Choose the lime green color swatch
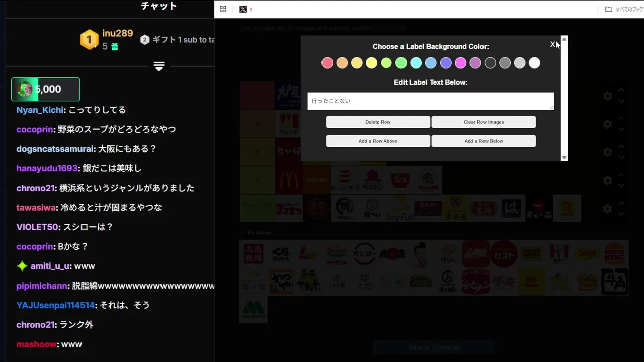644x362 pixels. pyautogui.click(x=386, y=63)
